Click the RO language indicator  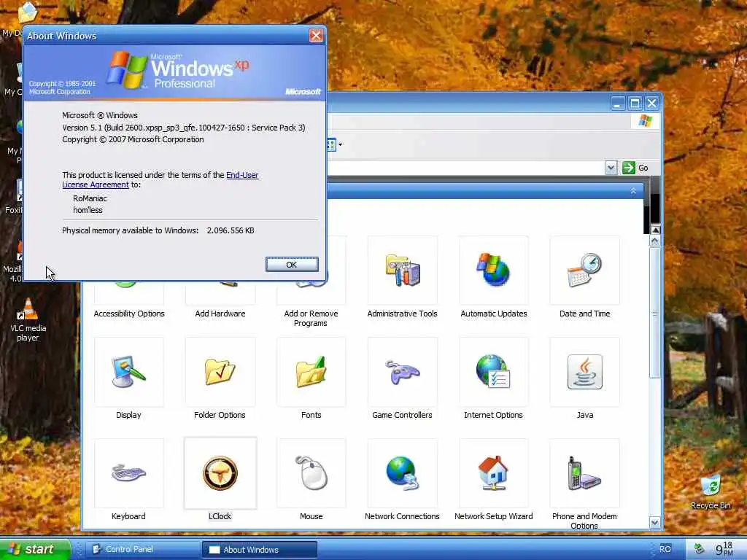point(665,549)
